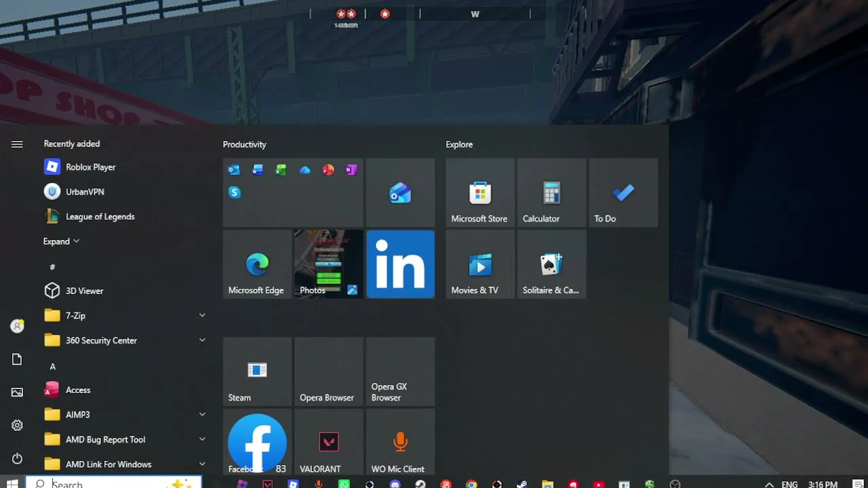The width and height of the screenshot is (868, 488).
Task: Expand the AMD Bug Report Tool chevron
Action: 202,439
